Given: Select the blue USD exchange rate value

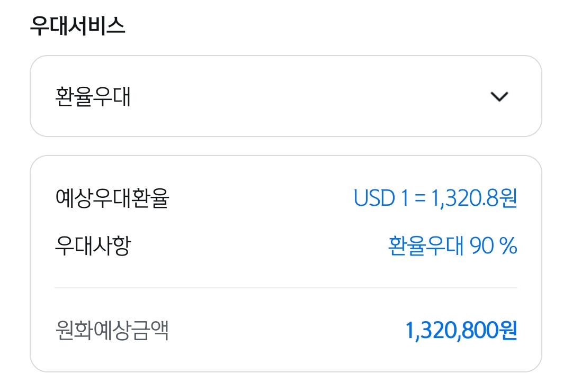Looking at the screenshot, I should [x=436, y=198].
